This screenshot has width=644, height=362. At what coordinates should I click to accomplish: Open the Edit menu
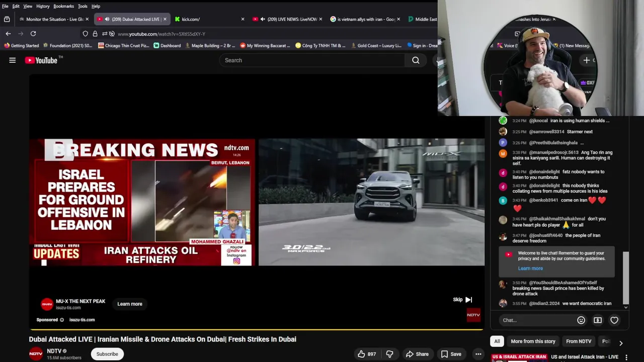16,6
